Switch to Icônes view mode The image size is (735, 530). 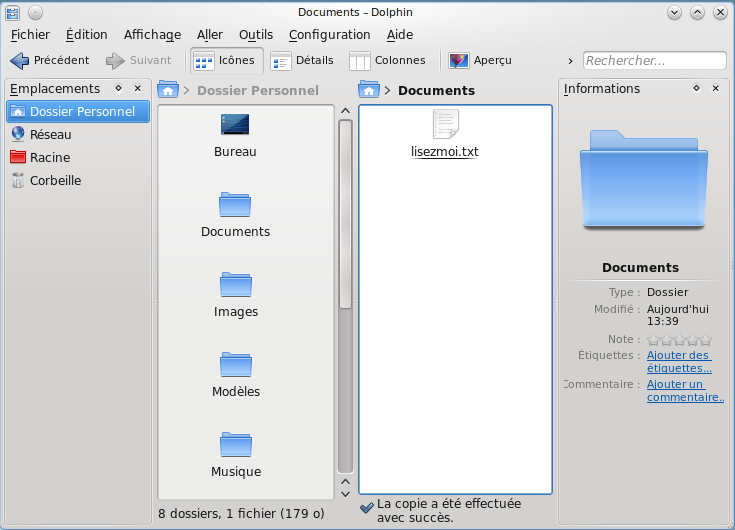[226, 61]
